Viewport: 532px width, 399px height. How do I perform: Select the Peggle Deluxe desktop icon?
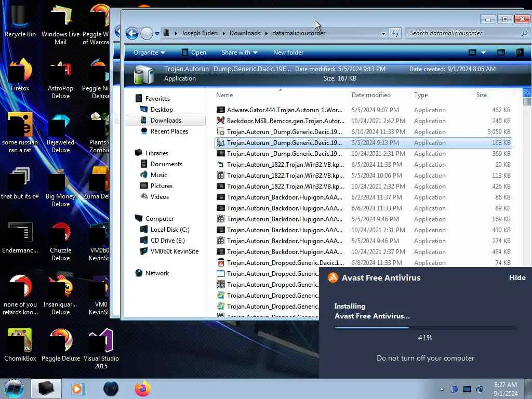(x=60, y=345)
